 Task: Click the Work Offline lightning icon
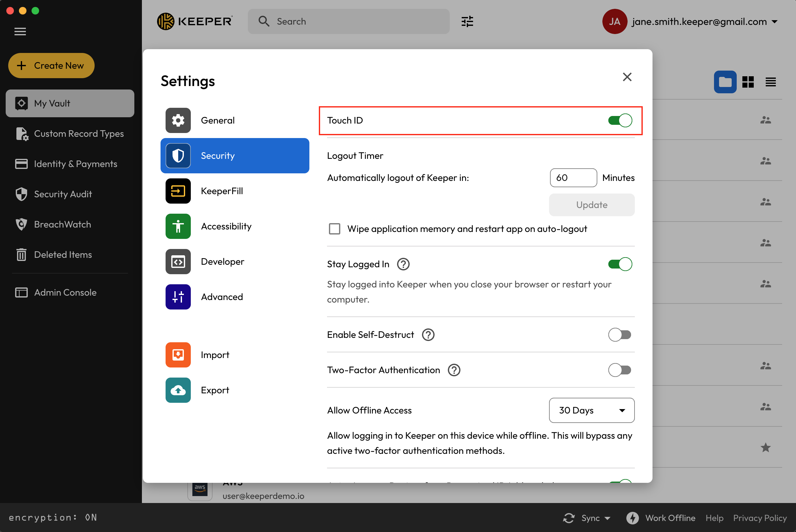[x=632, y=518]
